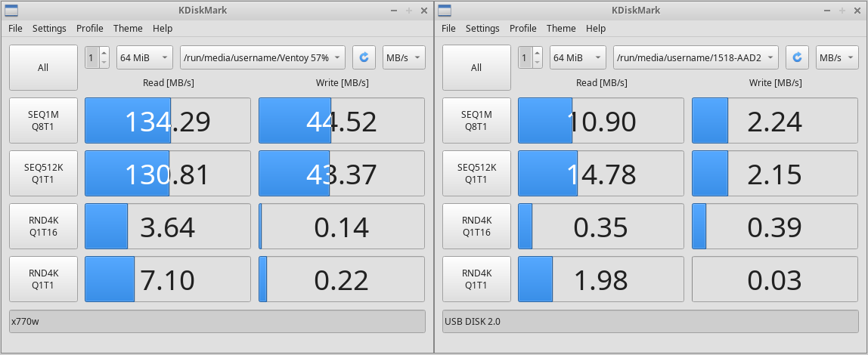Viewport: 868px width, 355px height.
Task: Click the 0.39 write result
Action: (x=775, y=226)
